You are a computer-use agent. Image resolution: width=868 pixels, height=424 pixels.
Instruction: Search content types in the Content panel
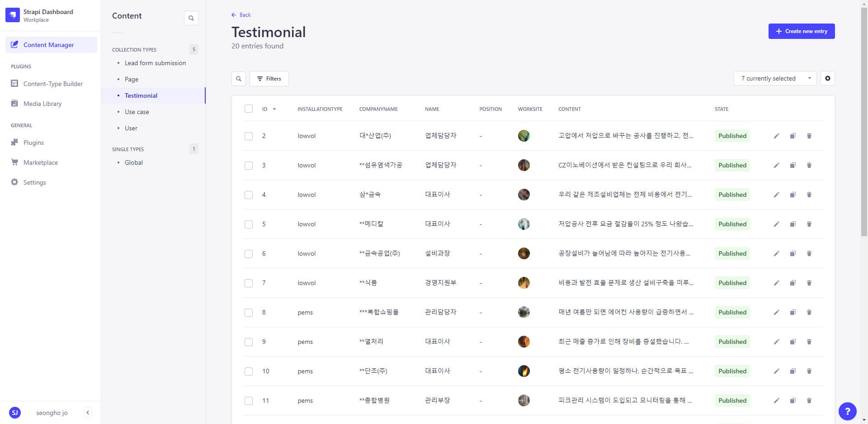click(x=191, y=18)
